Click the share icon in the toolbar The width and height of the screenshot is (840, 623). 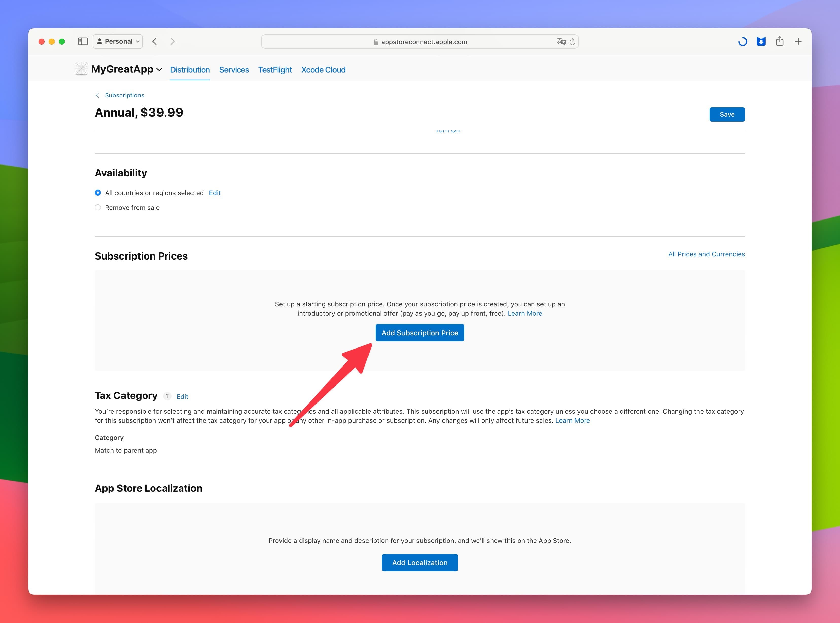pos(780,41)
